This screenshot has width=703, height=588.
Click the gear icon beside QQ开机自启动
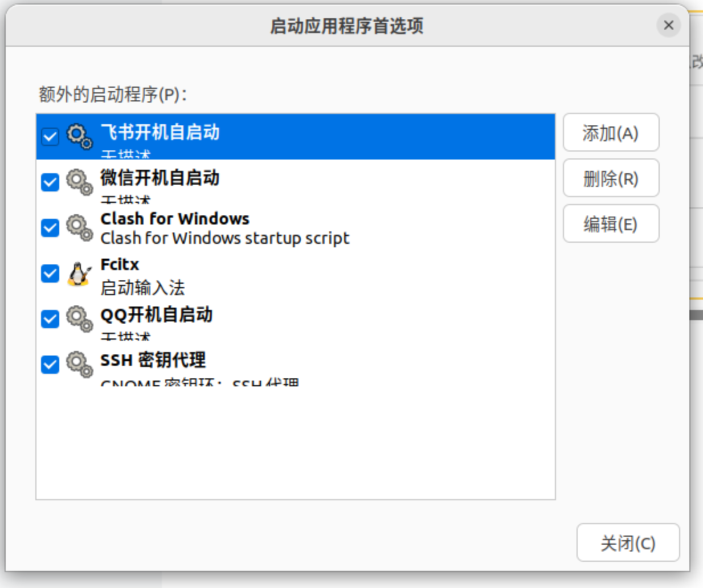click(79, 319)
